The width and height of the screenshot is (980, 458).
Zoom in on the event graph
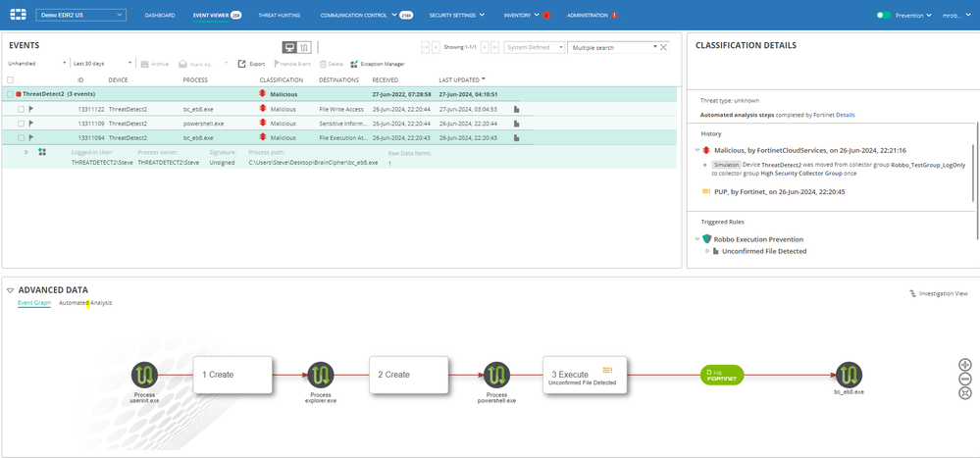[x=965, y=364]
